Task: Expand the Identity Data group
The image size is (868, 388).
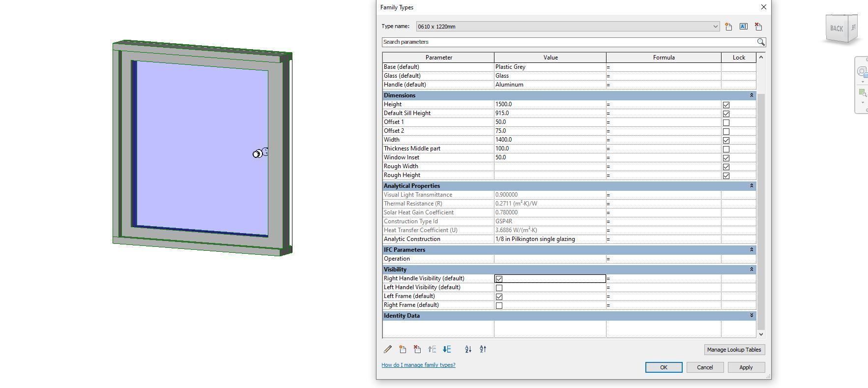Action: click(x=751, y=316)
